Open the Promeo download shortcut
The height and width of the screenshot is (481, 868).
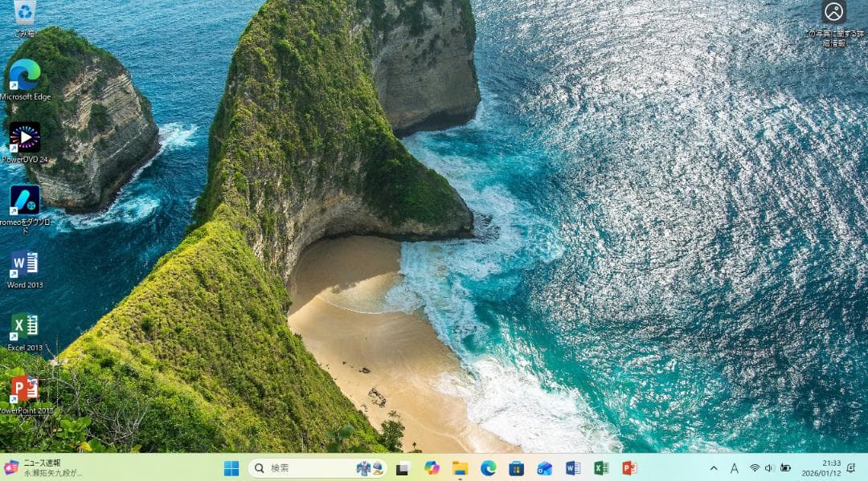pyautogui.click(x=24, y=201)
